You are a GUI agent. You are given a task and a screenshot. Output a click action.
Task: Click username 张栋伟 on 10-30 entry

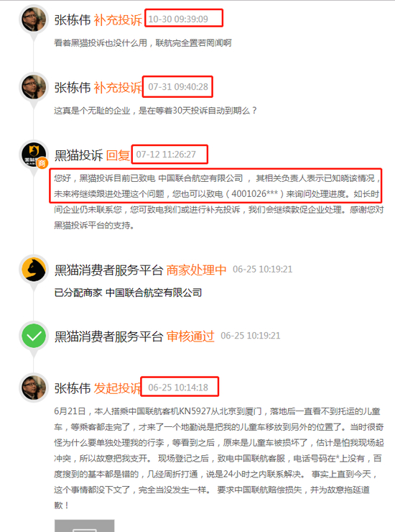click(73, 20)
